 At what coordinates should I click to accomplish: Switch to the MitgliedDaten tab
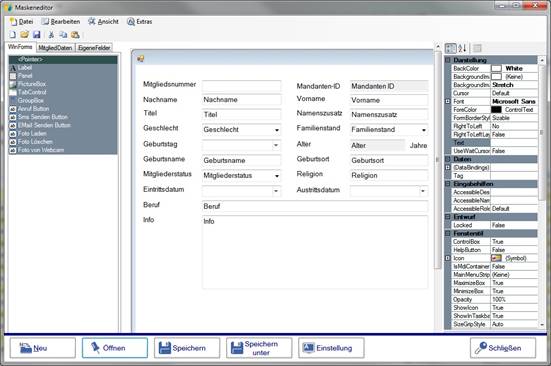(x=55, y=48)
